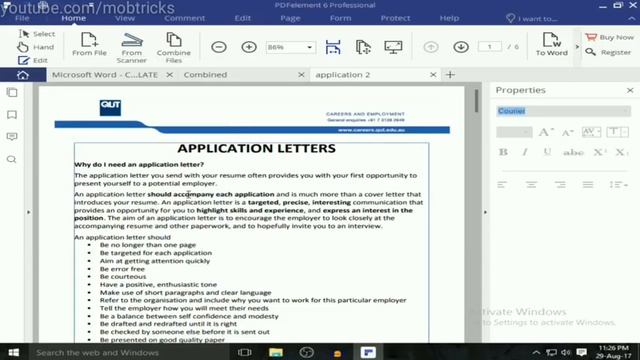The image size is (640, 360).
Task: Open the font size dropdown
Action: click(x=514, y=132)
